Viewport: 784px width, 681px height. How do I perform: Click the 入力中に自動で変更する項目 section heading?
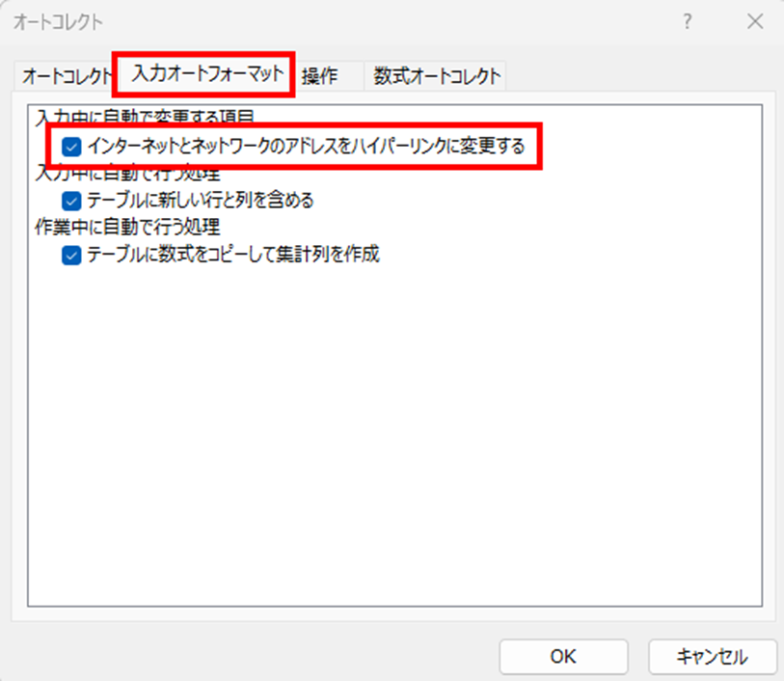(145, 119)
